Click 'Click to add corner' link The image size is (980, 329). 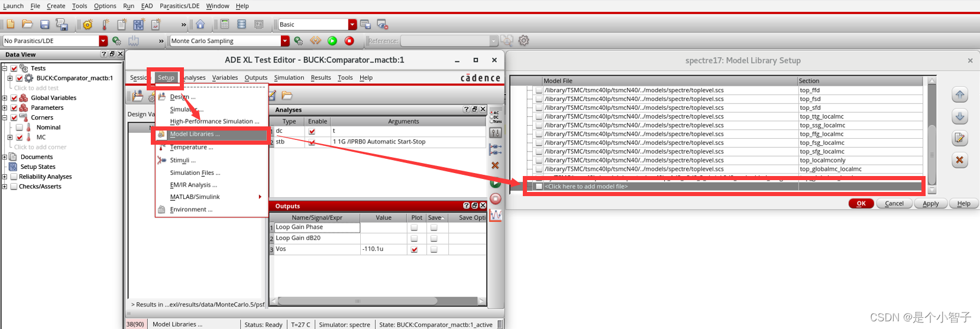(x=40, y=147)
